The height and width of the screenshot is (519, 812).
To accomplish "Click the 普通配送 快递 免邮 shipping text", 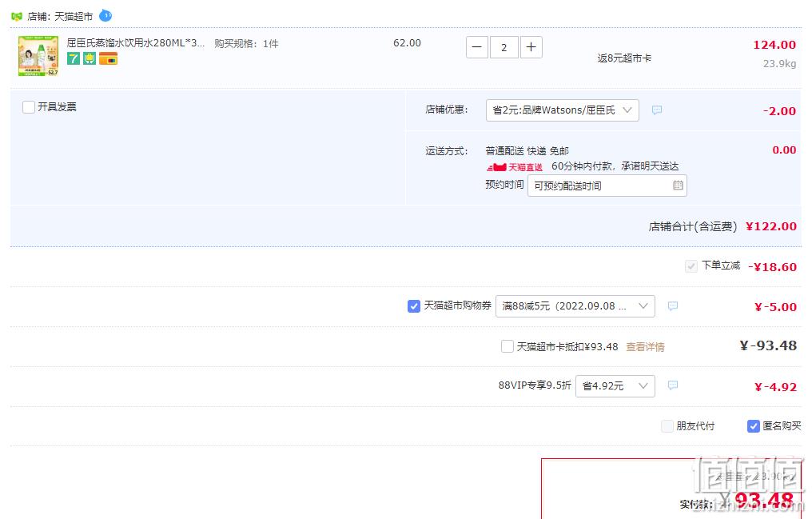I will [x=527, y=150].
